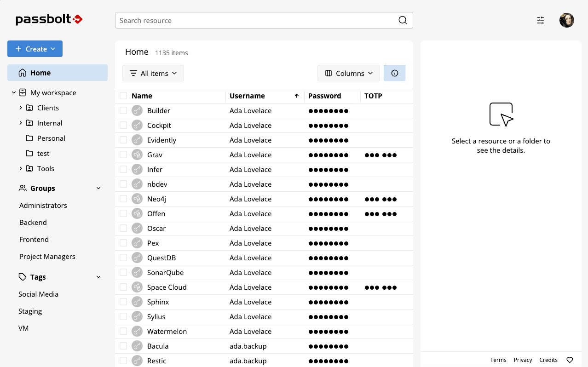Screen dimensions: 588x367
Task: Click the key icon for Oscar
Action: point(137,228)
